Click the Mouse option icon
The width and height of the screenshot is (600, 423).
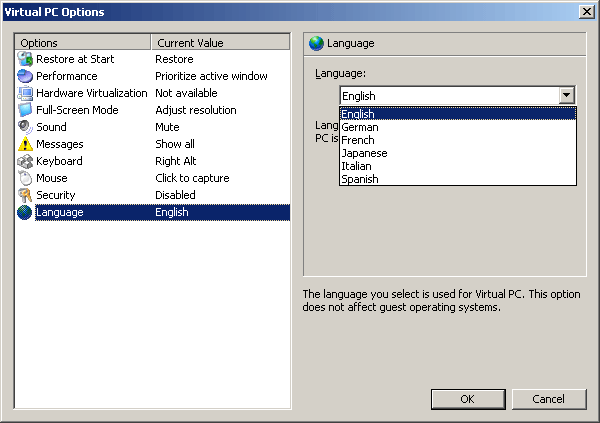pyautogui.click(x=25, y=178)
